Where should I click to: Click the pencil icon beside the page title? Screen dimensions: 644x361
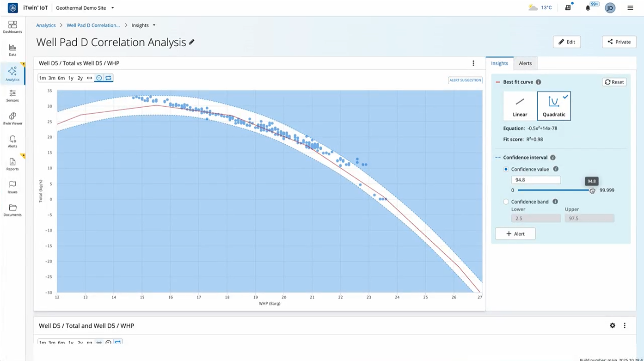192,42
